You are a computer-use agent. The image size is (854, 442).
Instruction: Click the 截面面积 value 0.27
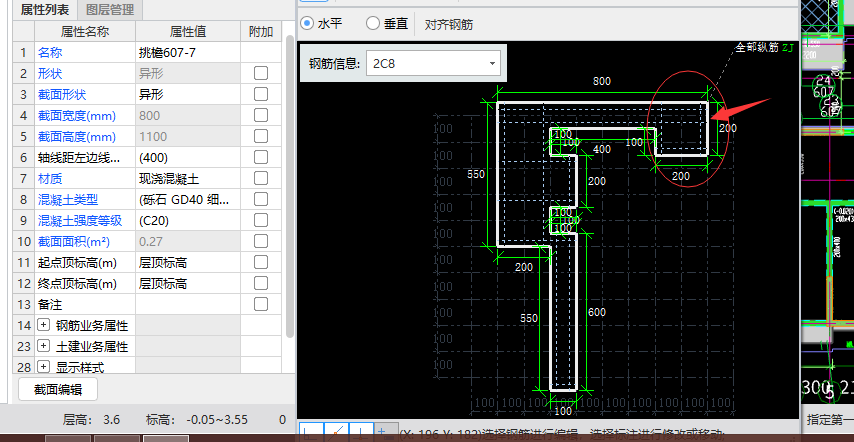[x=188, y=241]
